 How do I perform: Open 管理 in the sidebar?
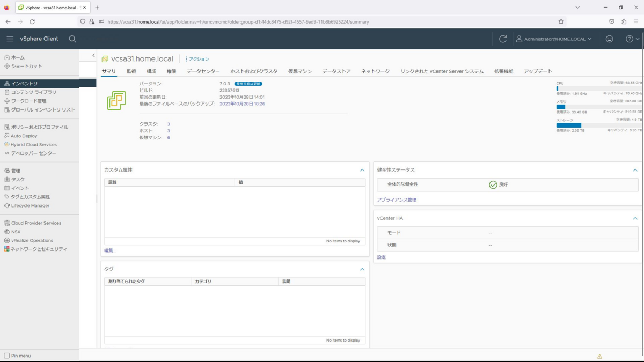pyautogui.click(x=12, y=171)
